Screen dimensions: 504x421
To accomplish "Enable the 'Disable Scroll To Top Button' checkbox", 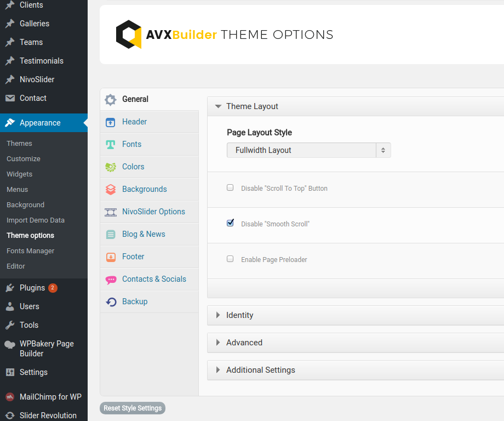I will [230, 187].
